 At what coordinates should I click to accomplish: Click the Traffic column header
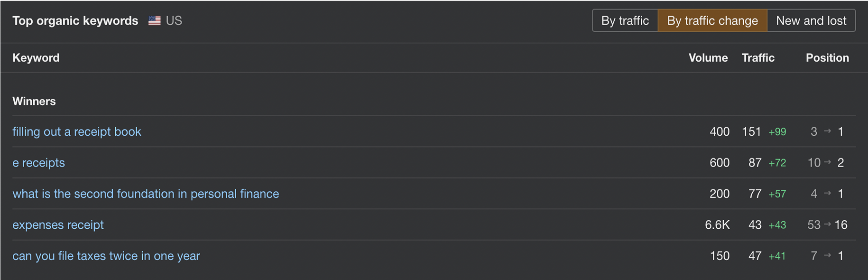(757, 58)
